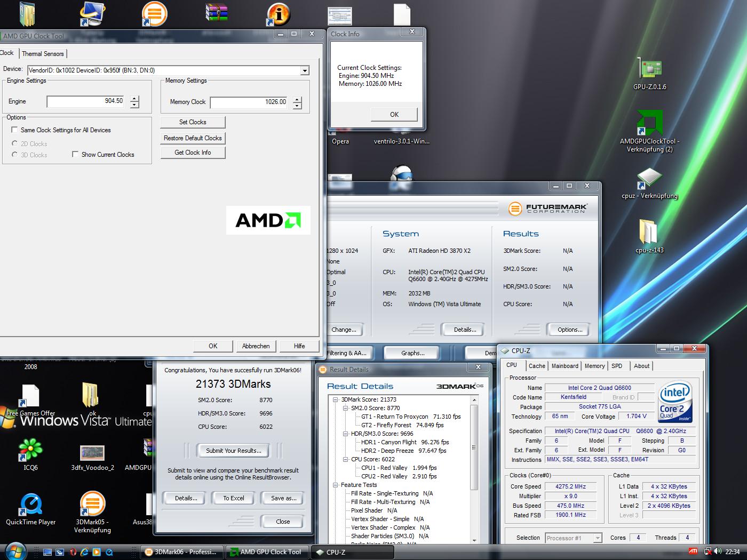Open 3DMark05 - Verknüpfung shortcut
The width and height of the screenshot is (747, 560).
(x=92, y=512)
